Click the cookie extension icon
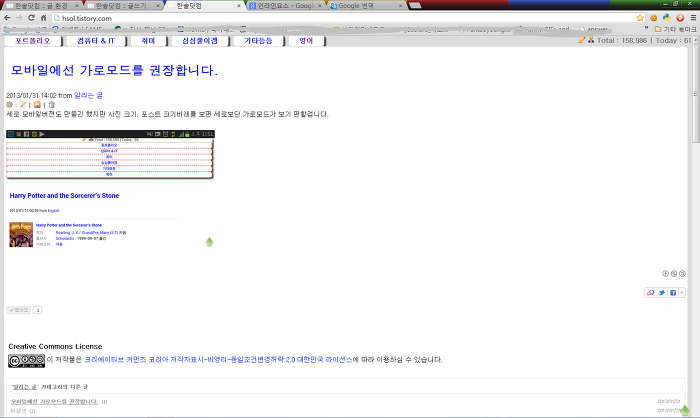 [654, 18]
